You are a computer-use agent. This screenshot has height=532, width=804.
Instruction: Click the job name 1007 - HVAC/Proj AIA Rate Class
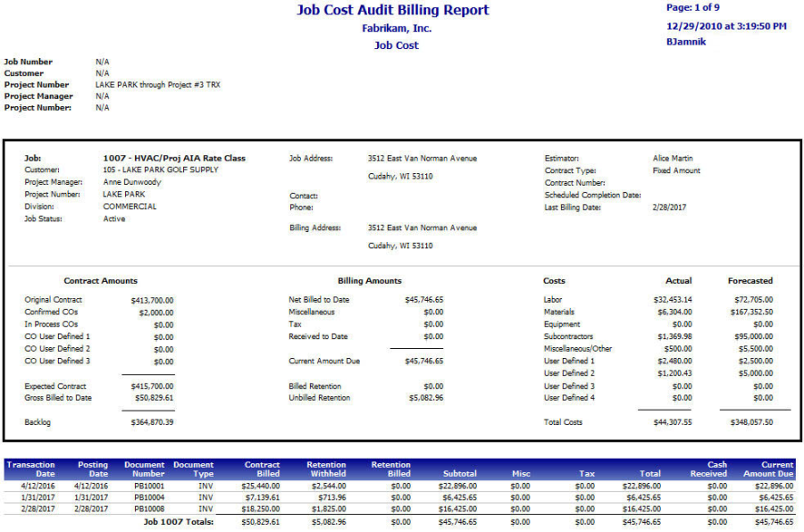(x=174, y=158)
